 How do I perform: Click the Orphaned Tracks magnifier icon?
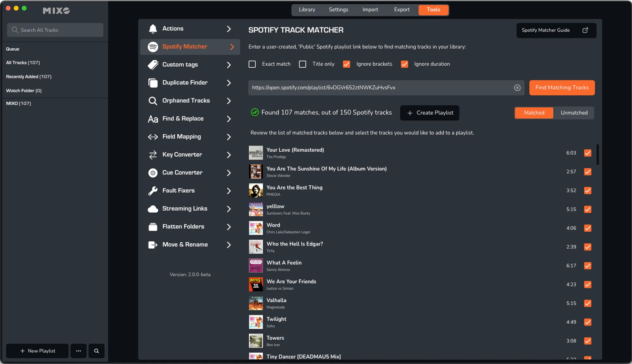coord(153,100)
